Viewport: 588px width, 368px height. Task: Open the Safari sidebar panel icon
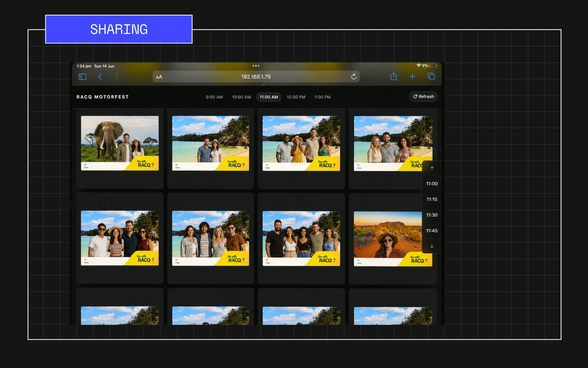coord(83,77)
